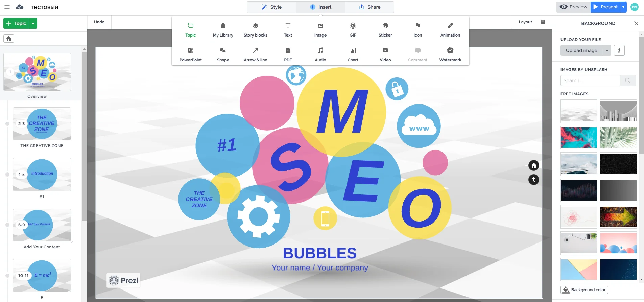Open the hamburger main menu
Viewport: 644px width, 302px height.
click(7, 7)
